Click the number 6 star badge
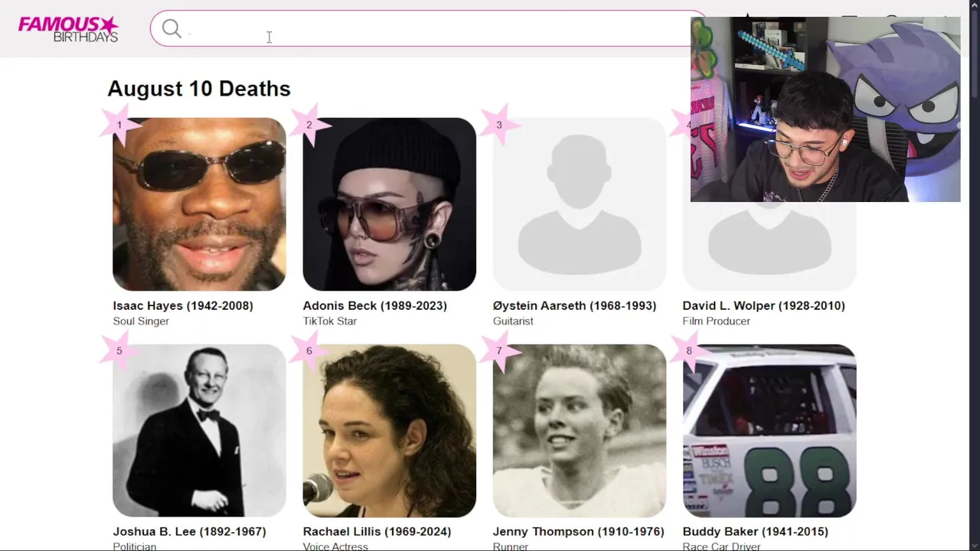This screenshot has width=980, height=551. tap(309, 351)
